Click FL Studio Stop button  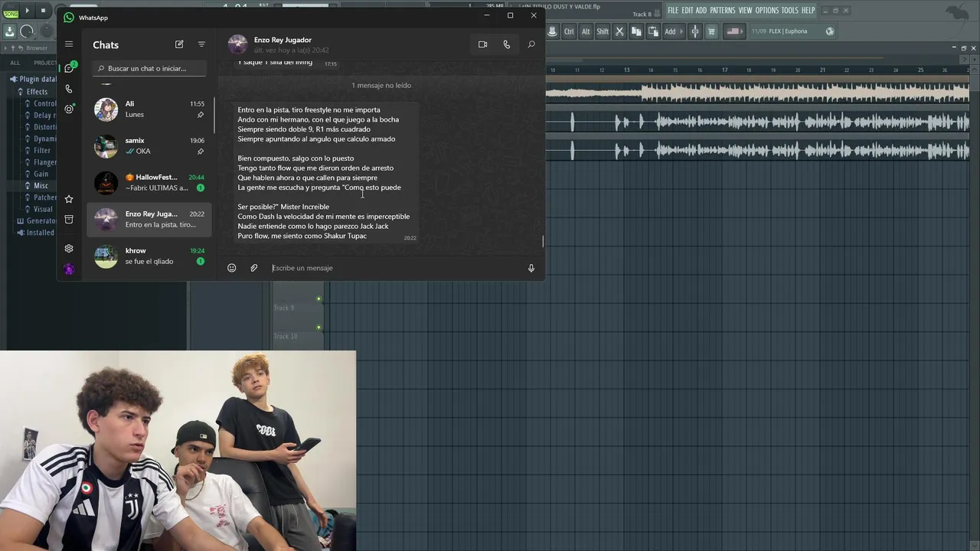point(43,10)
